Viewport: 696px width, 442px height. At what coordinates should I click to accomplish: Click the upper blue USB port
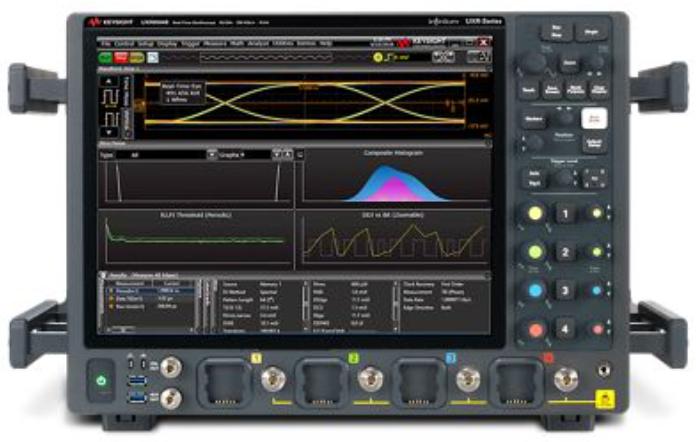click(136, 381)
